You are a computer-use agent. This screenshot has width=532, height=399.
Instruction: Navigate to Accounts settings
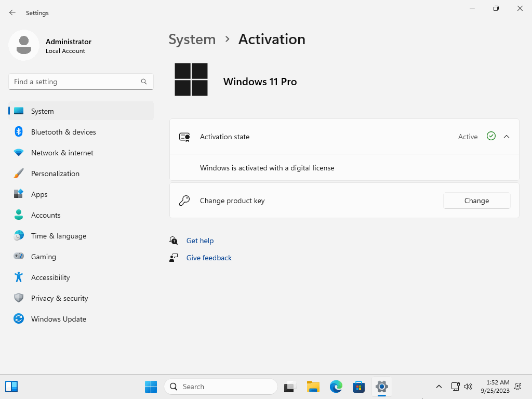click(81, 215)
